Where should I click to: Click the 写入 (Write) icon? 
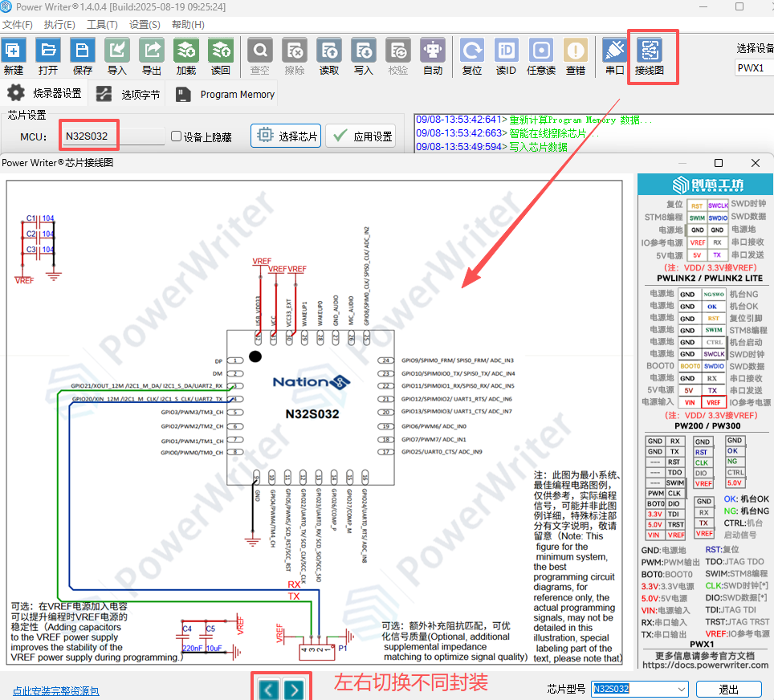click(364, 55)
